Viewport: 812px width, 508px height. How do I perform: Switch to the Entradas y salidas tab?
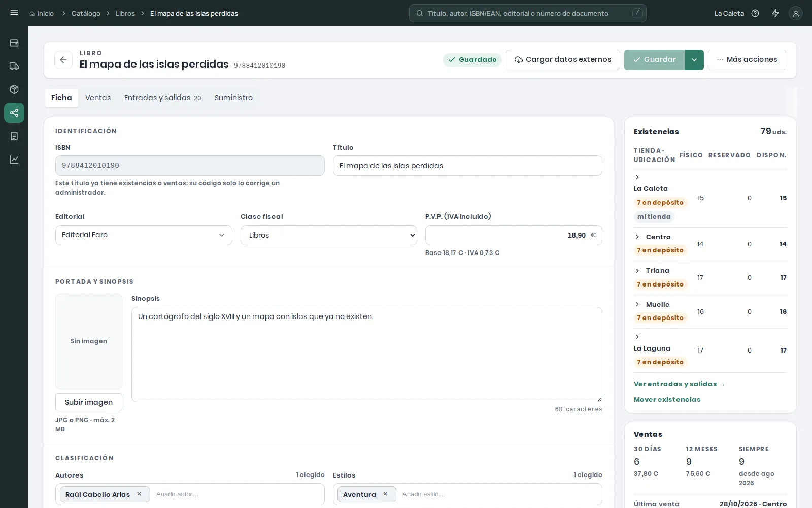click(x=162, y=98)
